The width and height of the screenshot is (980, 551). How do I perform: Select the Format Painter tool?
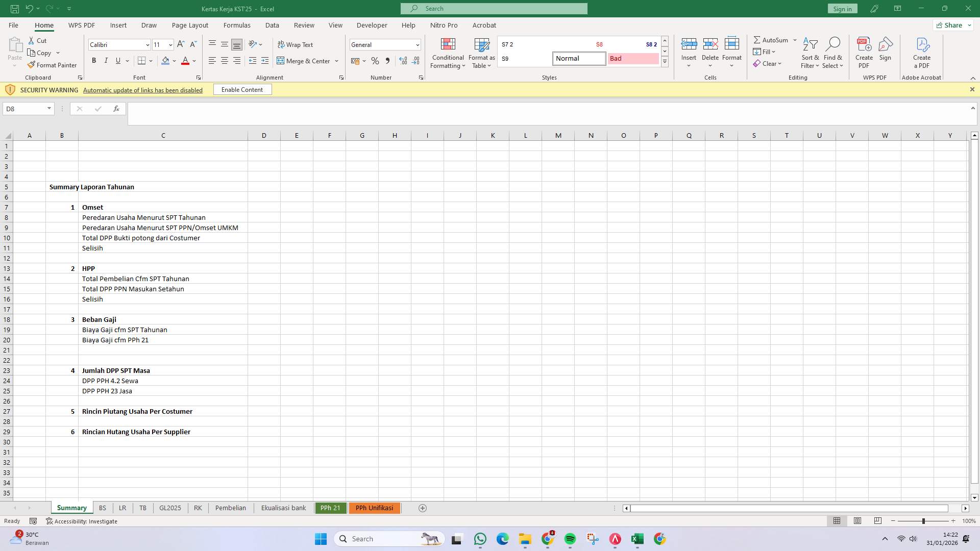pos(52,65)
